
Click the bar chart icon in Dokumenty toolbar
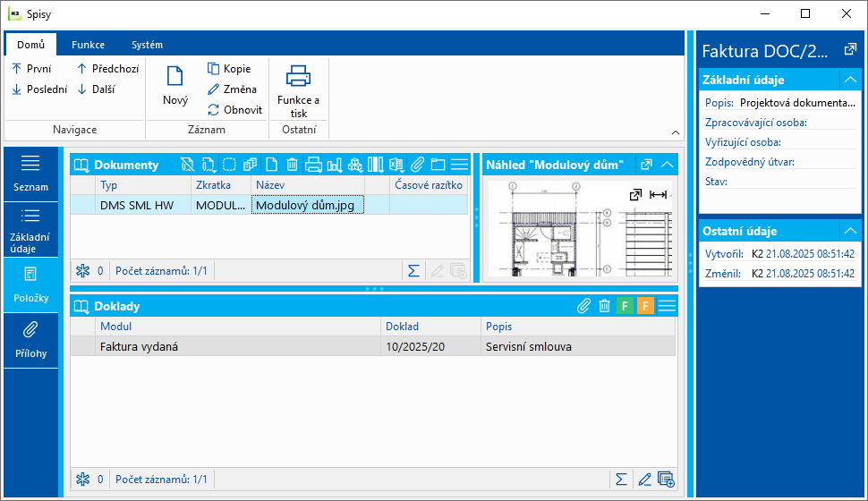(335, 165)
